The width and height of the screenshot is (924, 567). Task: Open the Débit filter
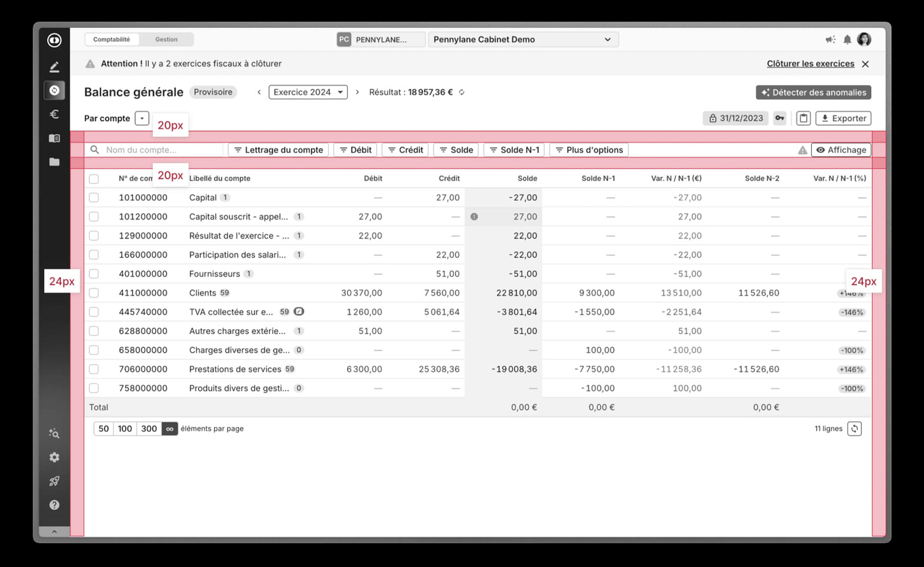(355, 150)
